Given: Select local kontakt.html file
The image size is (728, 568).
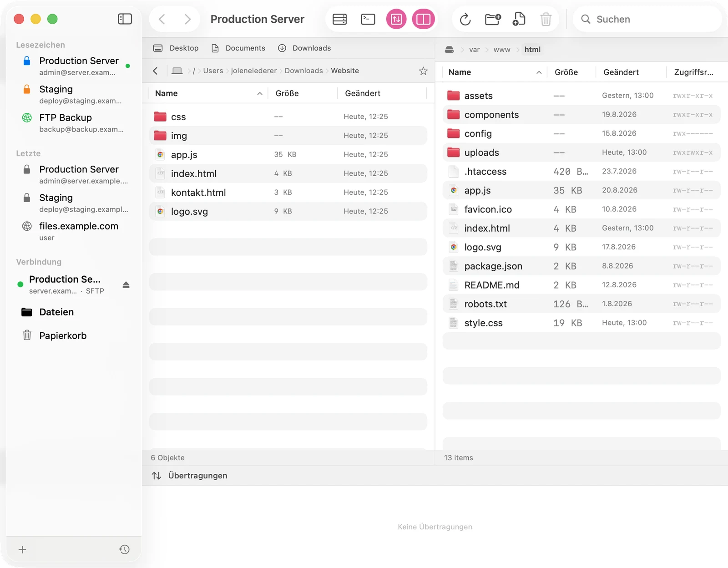Looking at the screenshot, I should (x=288, y=193).
